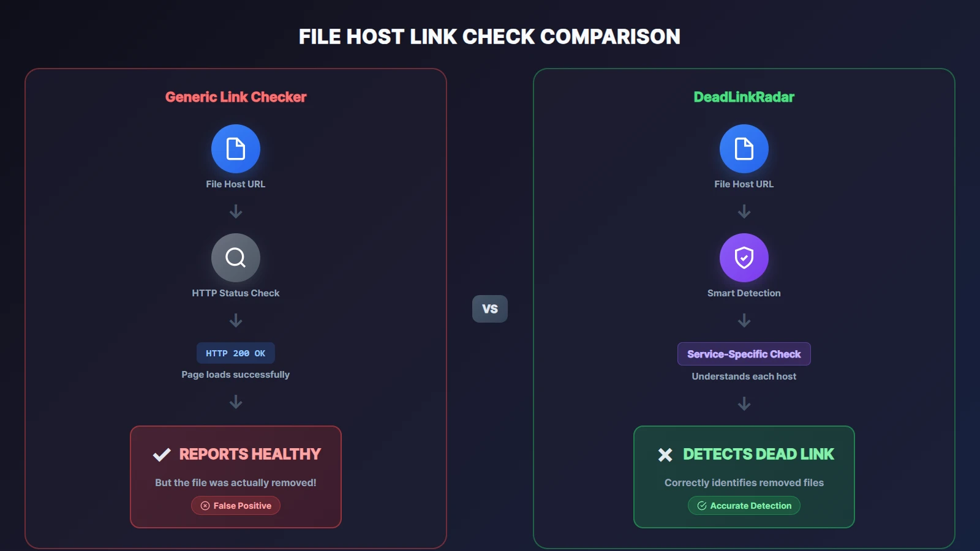Click the DETECTS DEAD LINK result text

pyautogui.click(x=758, y=454)
